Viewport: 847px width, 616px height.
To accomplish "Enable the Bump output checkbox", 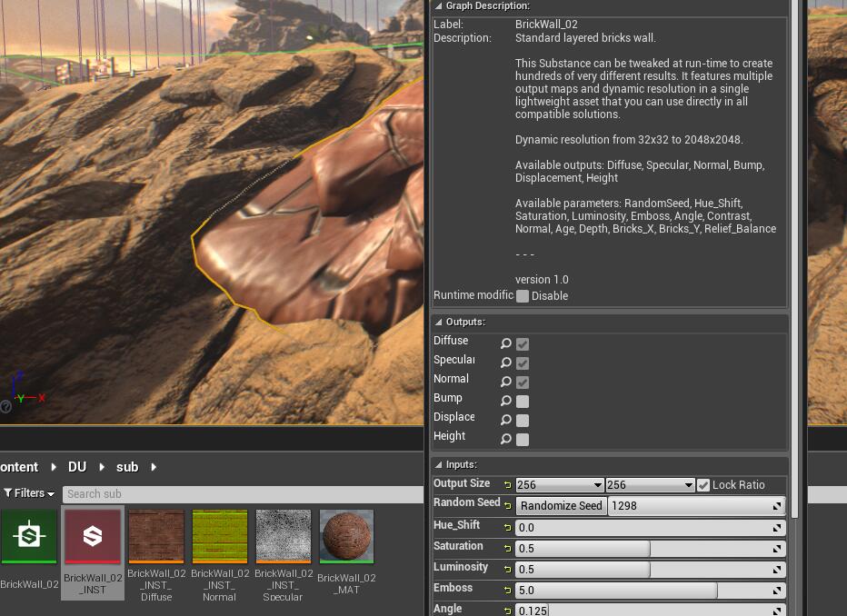I will coord(523,402).
